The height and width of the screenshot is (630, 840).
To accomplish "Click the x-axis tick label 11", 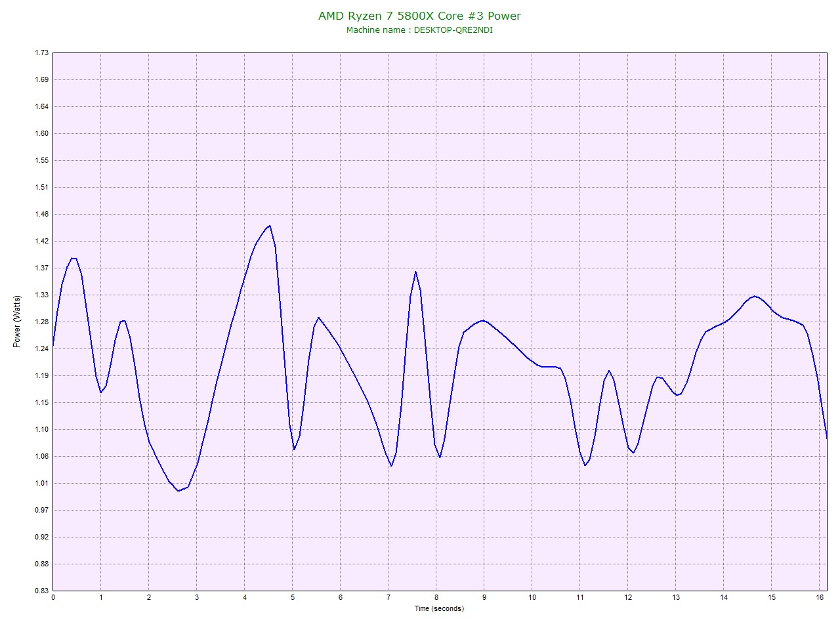I will 579,597.
